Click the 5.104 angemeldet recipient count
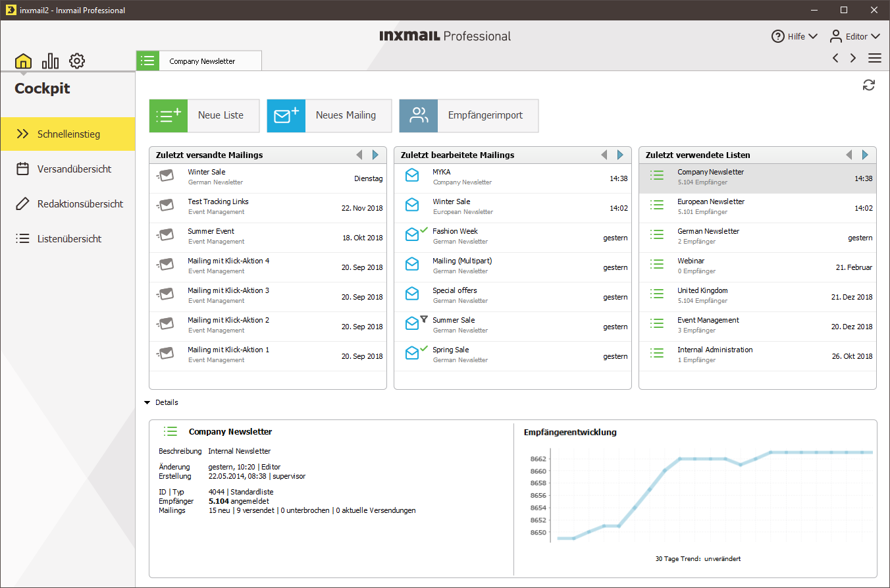This screenshot has width=890, height=588. pyautogui.click(x=238, y=501)
